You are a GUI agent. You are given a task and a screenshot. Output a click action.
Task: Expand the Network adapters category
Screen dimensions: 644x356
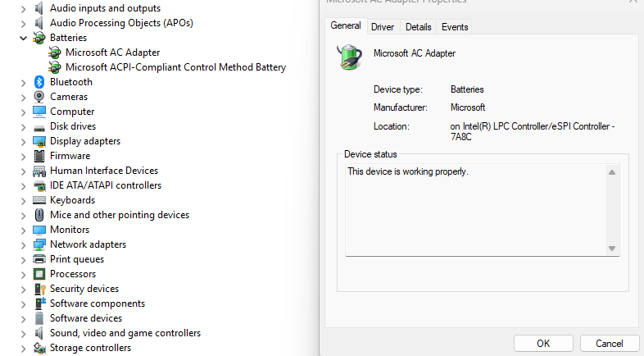coord(24,245)
